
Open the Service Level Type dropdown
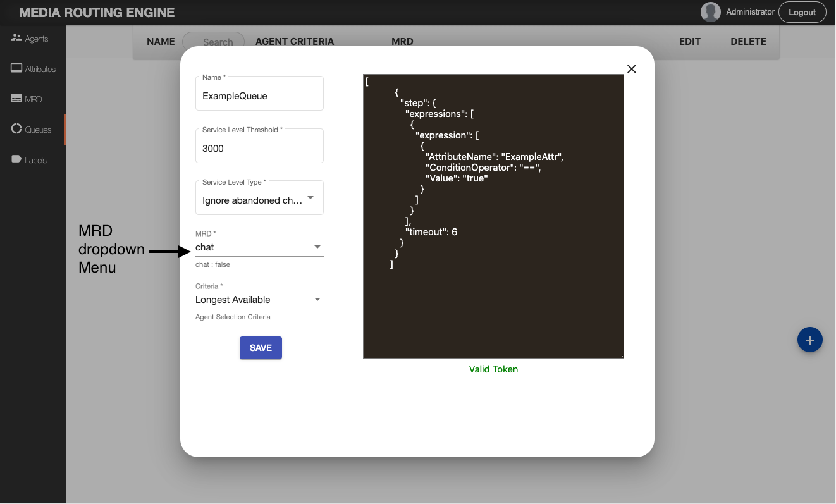tap(259, 200)
